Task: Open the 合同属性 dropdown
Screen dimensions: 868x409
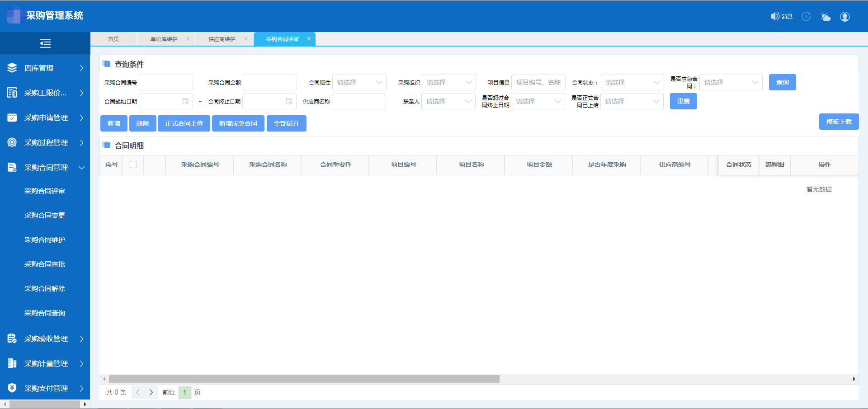Action: (x=359, y=82)
